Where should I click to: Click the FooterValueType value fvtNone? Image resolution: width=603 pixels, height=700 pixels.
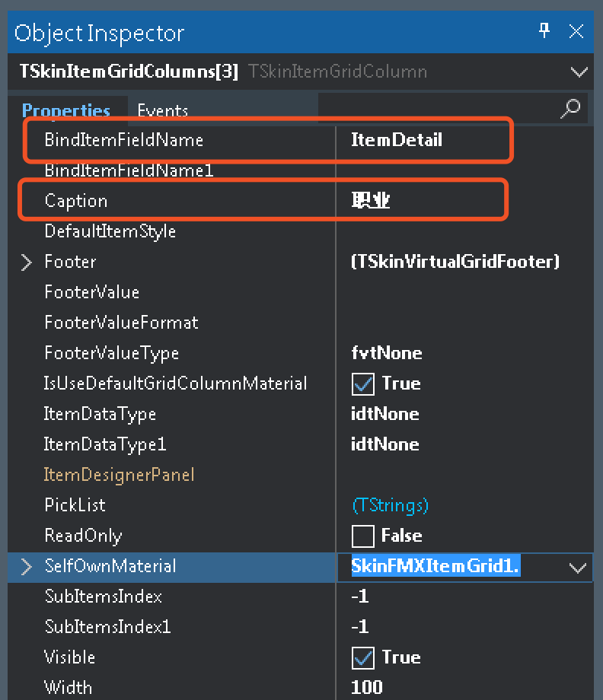point(386,353)
